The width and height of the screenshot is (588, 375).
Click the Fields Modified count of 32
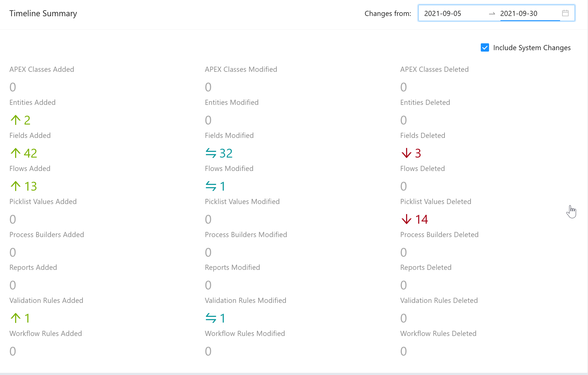pos(226,153)
